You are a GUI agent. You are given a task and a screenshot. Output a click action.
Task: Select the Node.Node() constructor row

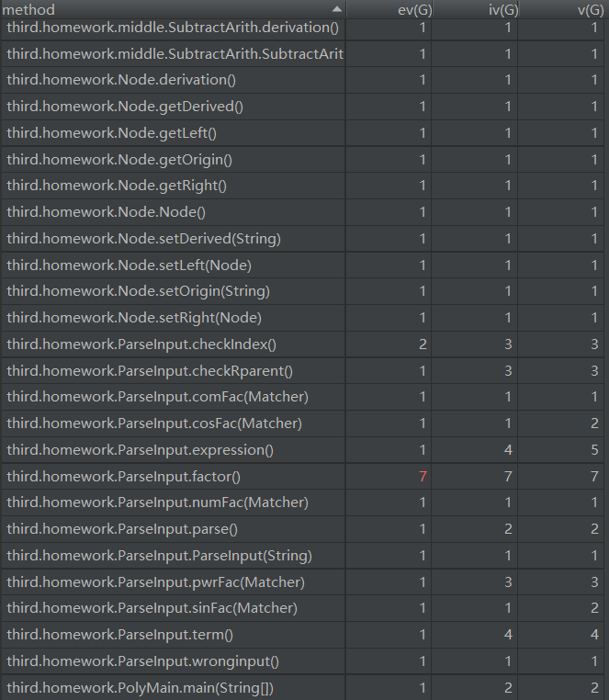tap(303, 211)
